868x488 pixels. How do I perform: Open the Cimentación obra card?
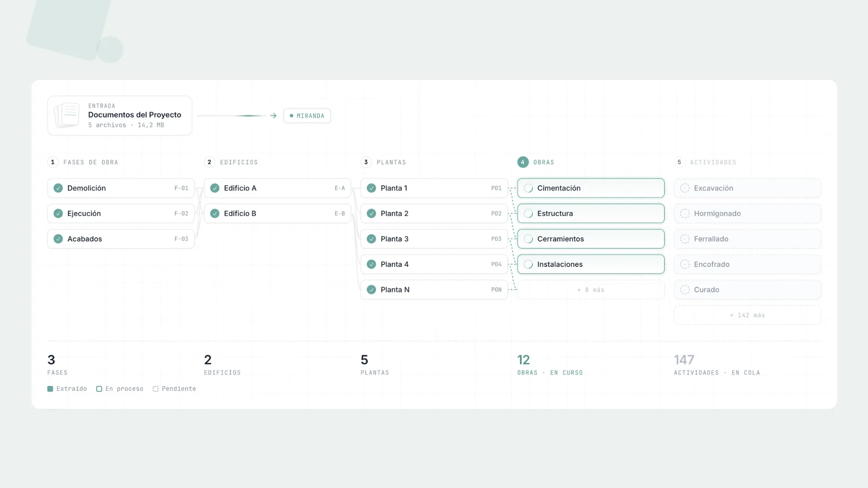591,188
